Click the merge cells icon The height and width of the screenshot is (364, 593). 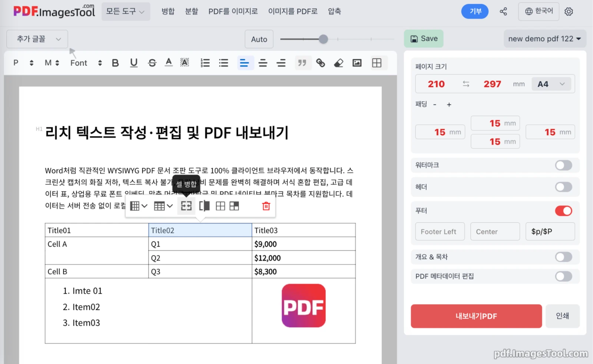point(186,206)
